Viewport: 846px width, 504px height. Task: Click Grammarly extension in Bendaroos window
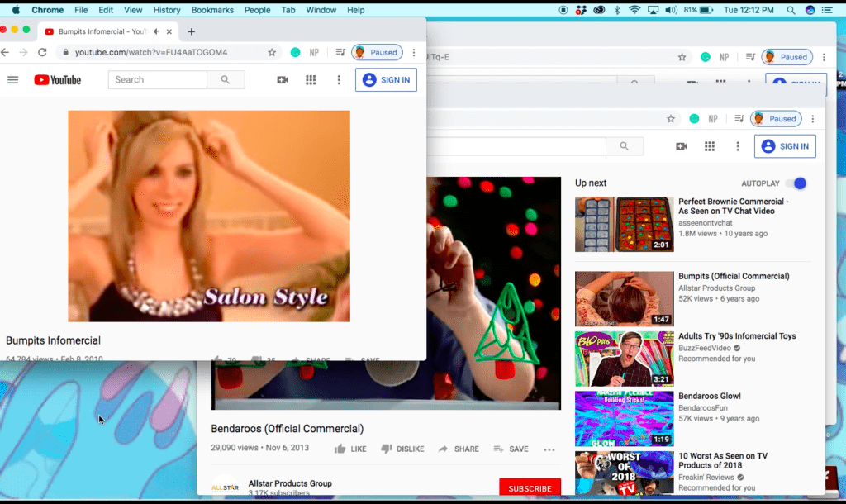[694, 119]
